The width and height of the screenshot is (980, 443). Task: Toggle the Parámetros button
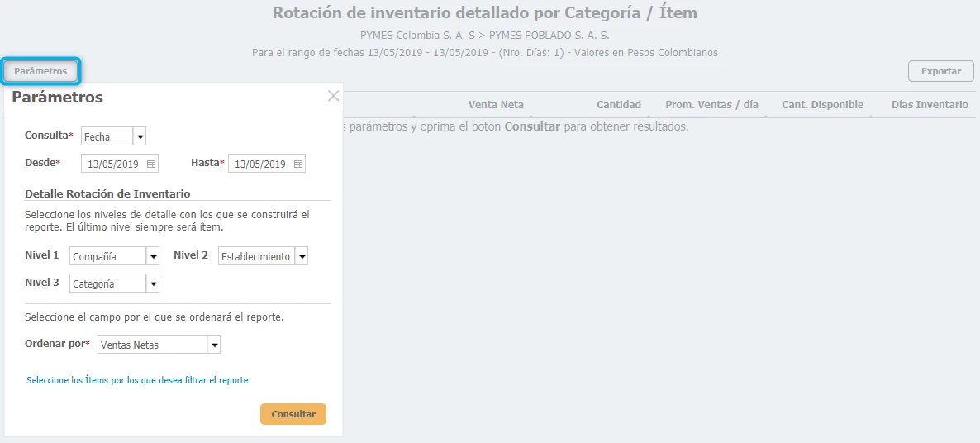point(40,71)
